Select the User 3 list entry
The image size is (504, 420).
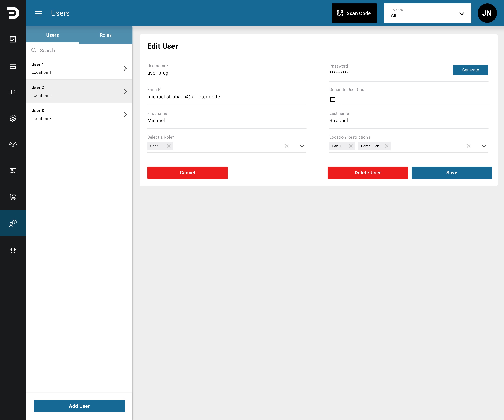(x=79, y=114)
